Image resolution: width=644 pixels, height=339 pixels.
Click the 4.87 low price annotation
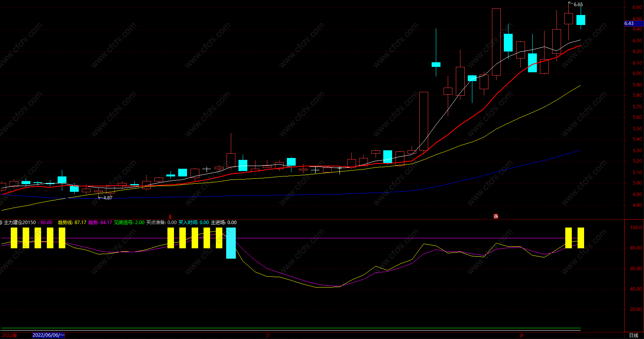click(108, 198)
